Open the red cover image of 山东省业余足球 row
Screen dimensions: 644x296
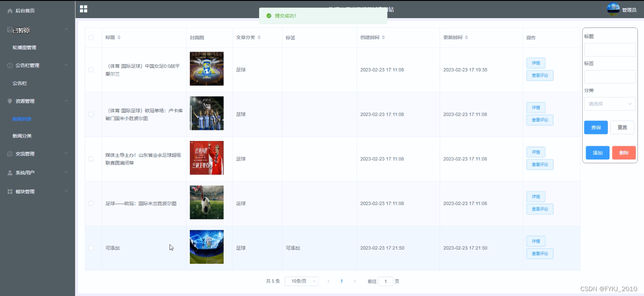click(207, 158)
